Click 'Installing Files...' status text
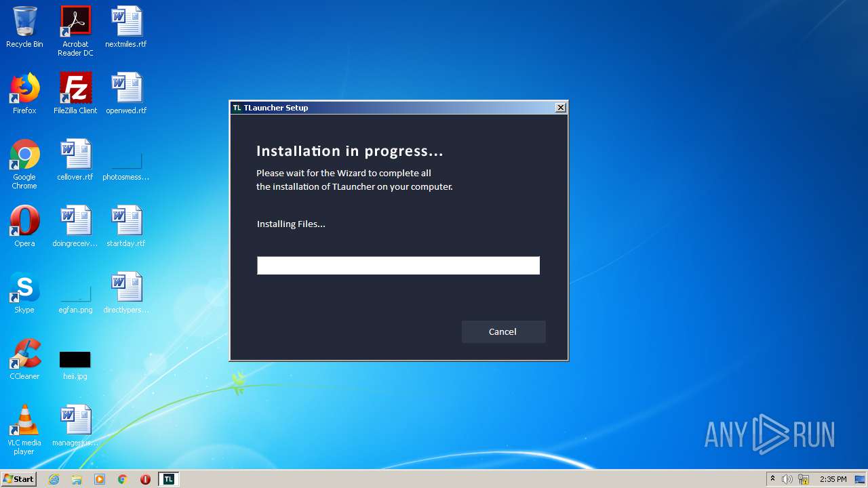Viewport: 868px width, 488px height. point(291,224)
